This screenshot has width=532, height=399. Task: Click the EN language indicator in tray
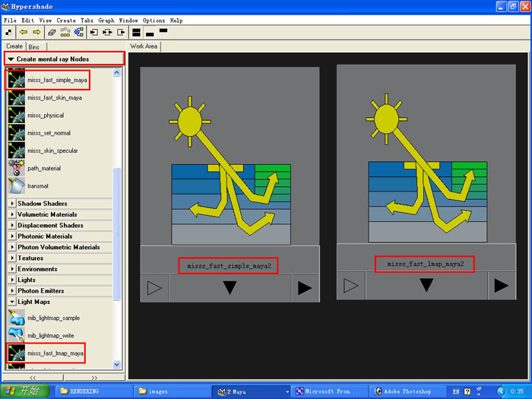(456, 391)
